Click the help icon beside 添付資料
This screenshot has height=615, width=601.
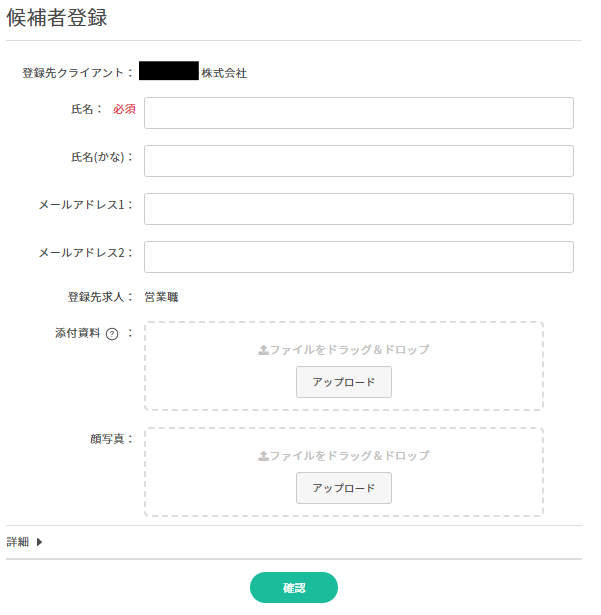(112, 335)
